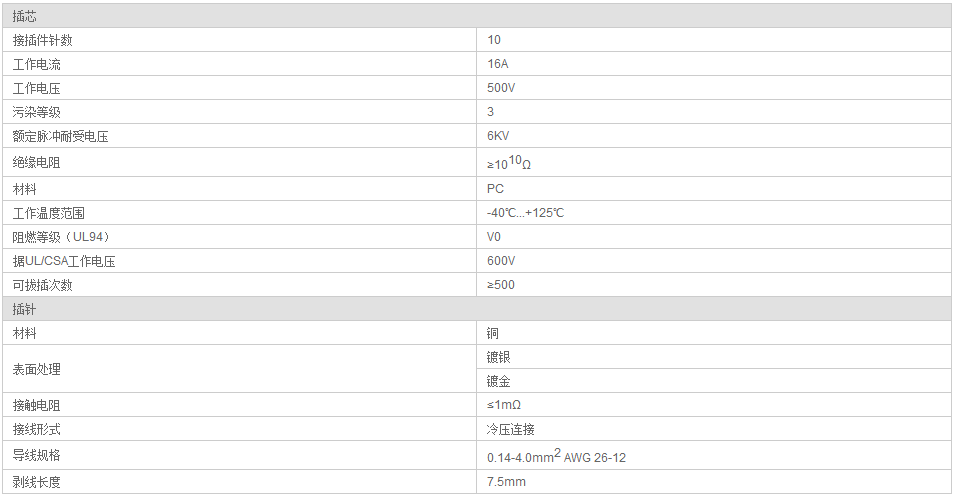Select the 可拔插次数 row label
This screenshot has height=496, width=954.
43,285
